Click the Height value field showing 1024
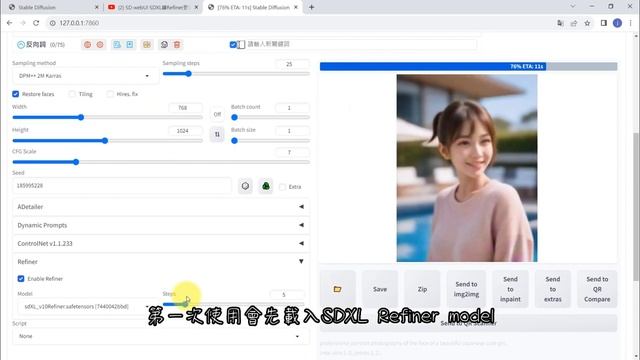640x360 pixels. tap(185, 131)
